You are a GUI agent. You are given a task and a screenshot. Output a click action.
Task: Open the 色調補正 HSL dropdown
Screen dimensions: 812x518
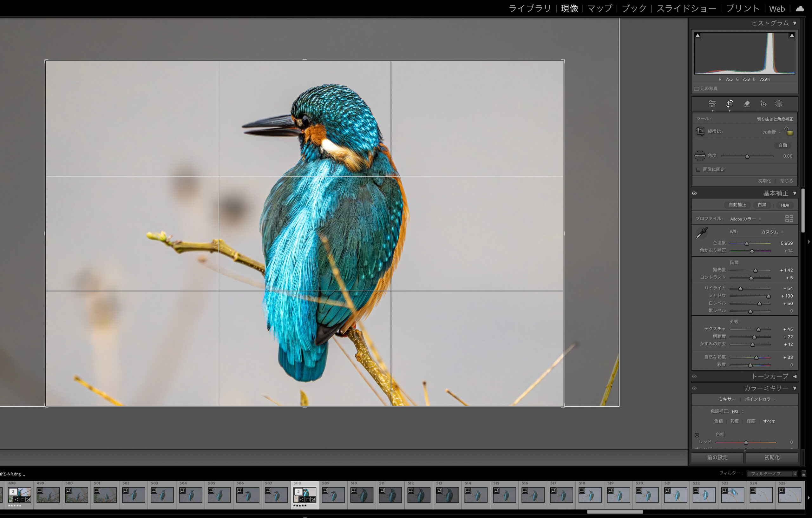pos(738,411)
